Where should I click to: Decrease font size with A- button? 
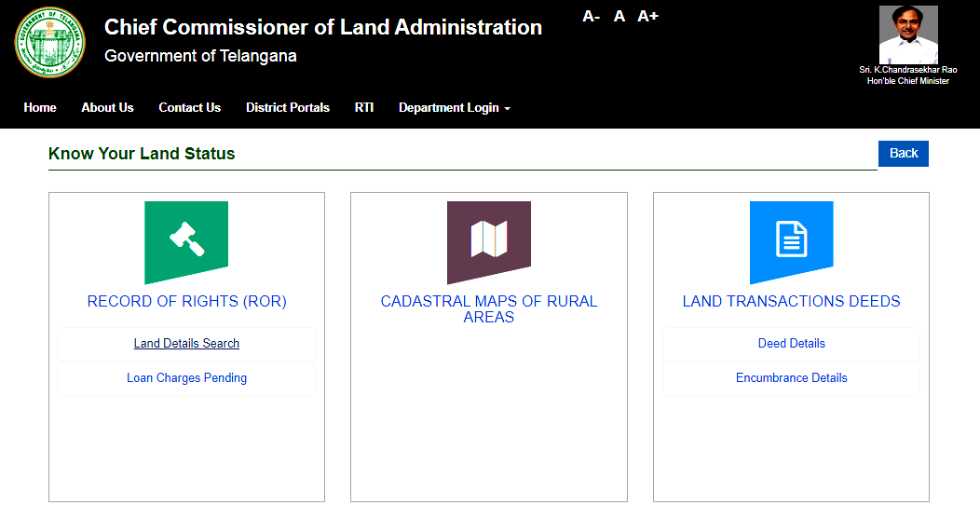point(592,16)
